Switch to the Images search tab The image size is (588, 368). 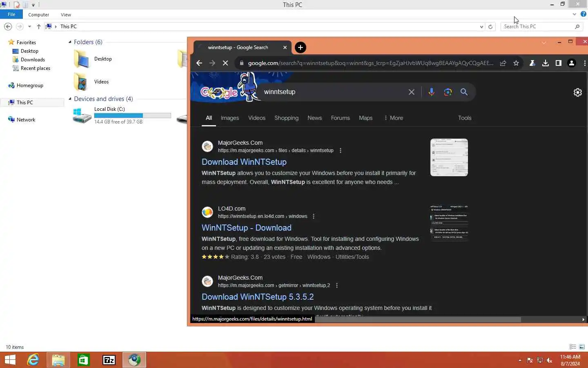click(x=230, y=118)
